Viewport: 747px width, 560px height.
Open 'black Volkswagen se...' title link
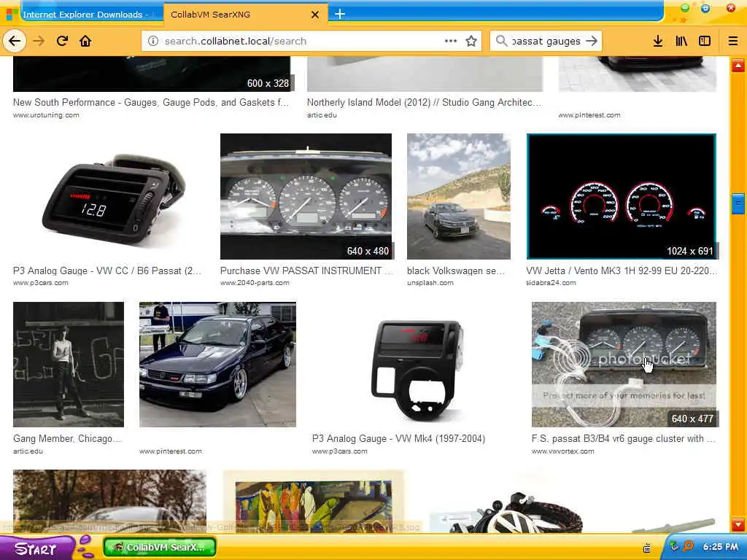pos(455,271)
